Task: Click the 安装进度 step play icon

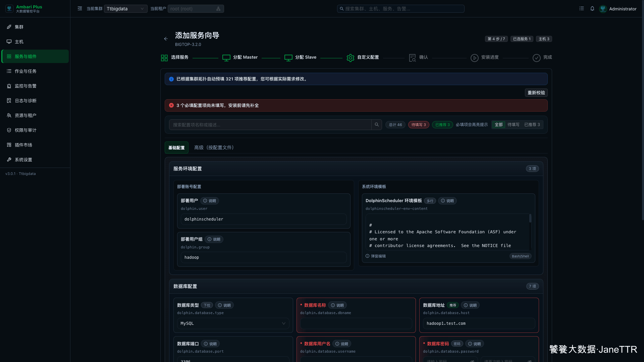Action: point(475,58)
